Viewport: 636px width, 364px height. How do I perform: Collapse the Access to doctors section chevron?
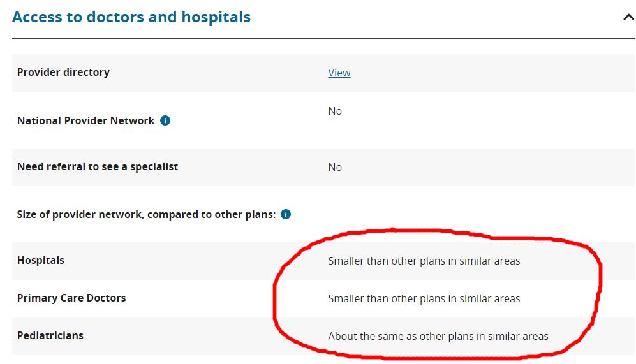(628, 17)
